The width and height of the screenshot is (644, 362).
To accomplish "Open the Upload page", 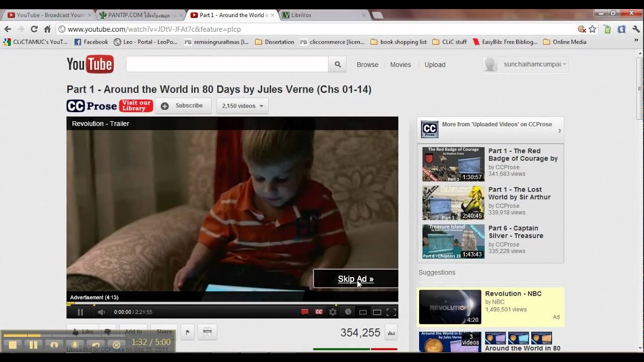I will [435, 65].
